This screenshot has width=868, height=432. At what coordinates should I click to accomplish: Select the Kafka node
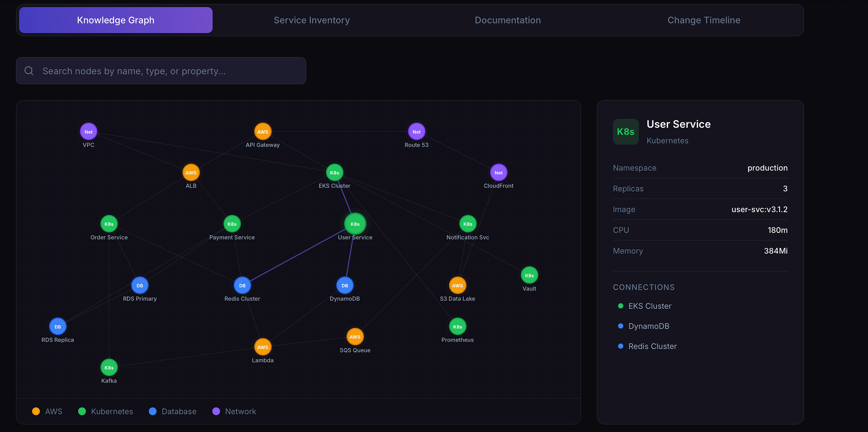click(x=109, y=368)
